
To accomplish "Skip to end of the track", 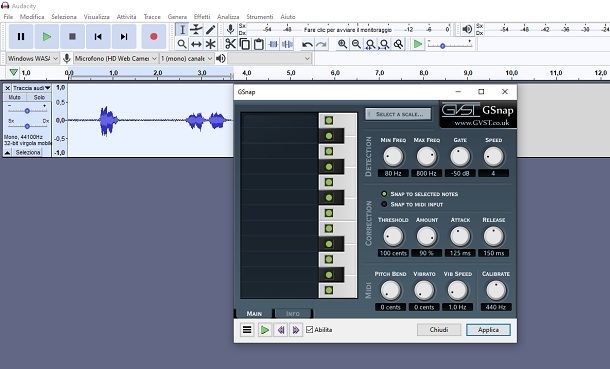I will pyautogui.click(x=124, y=37).
